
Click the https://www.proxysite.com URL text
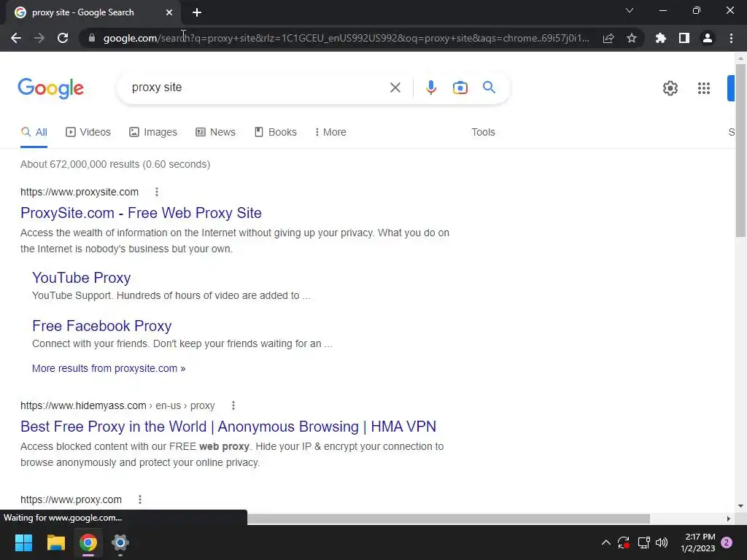[80, 192]
